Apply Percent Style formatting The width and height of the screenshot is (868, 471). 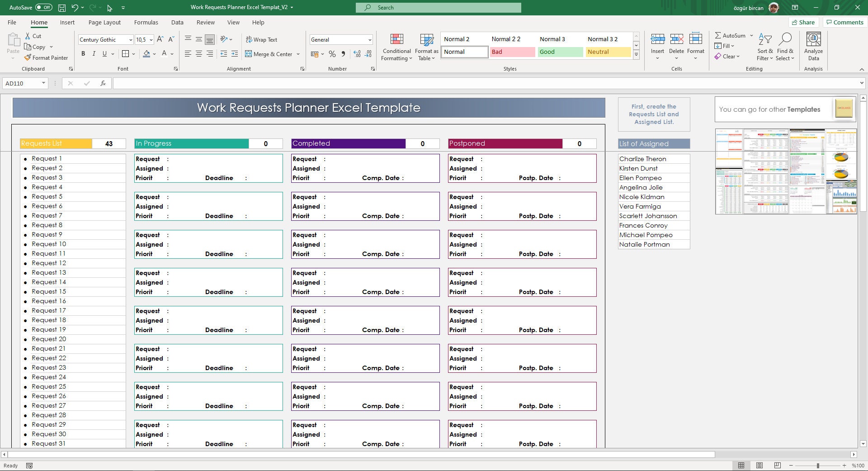pyautogui.click(x=332, y=54)
